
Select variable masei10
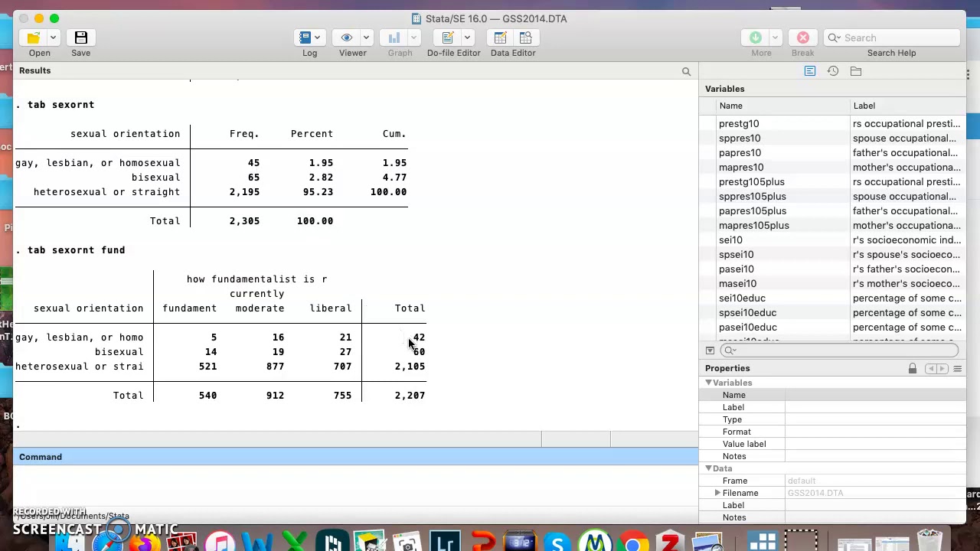click(737, 284)
